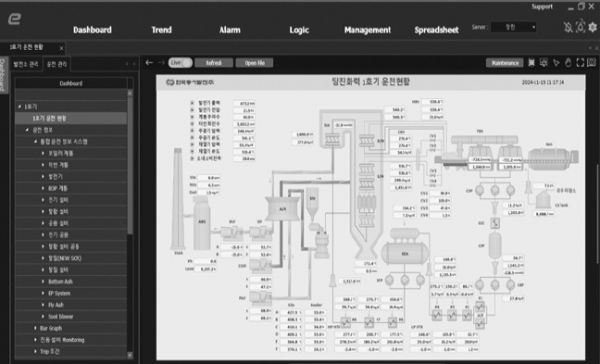Screen dimensions: 600x364
Task: Toggle marker beside 주증기 온도 row
Action: 192,137
